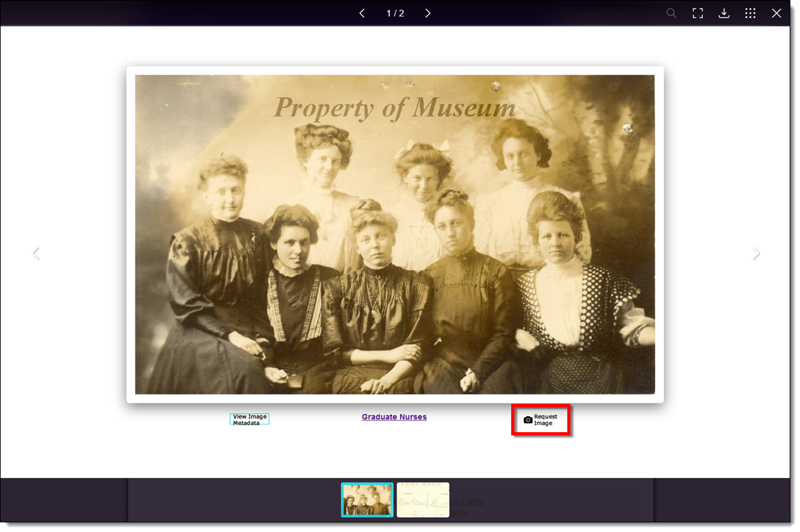The height and width of the screenshot is (532, 800).
Task: Select the postcard back thumbnail
Action: coord(422,500)
